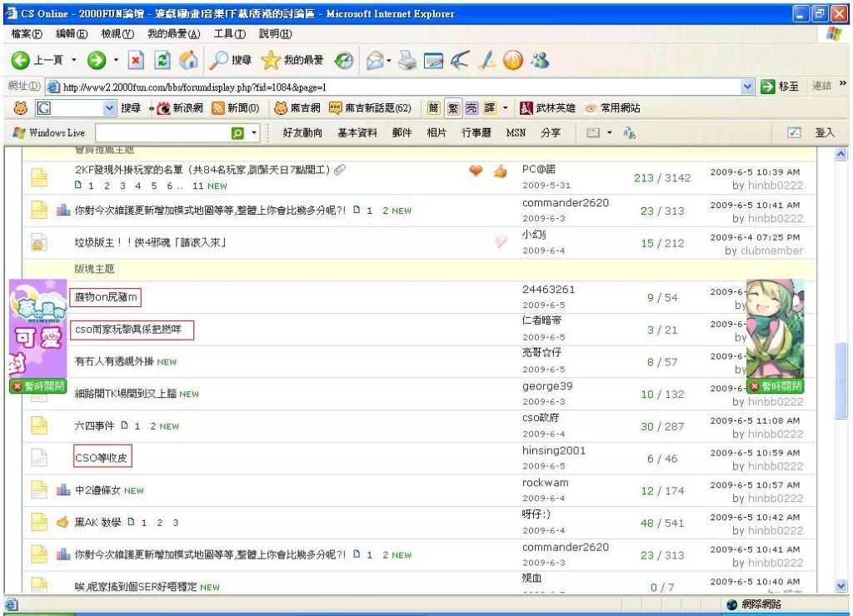Open the Back button history dropdown arrow
Viewport: 853px width, 616px height.
point(73,62)
